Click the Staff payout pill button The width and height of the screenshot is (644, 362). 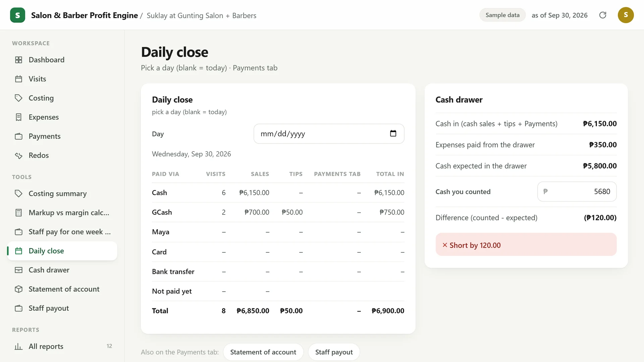tap(334, 352)
